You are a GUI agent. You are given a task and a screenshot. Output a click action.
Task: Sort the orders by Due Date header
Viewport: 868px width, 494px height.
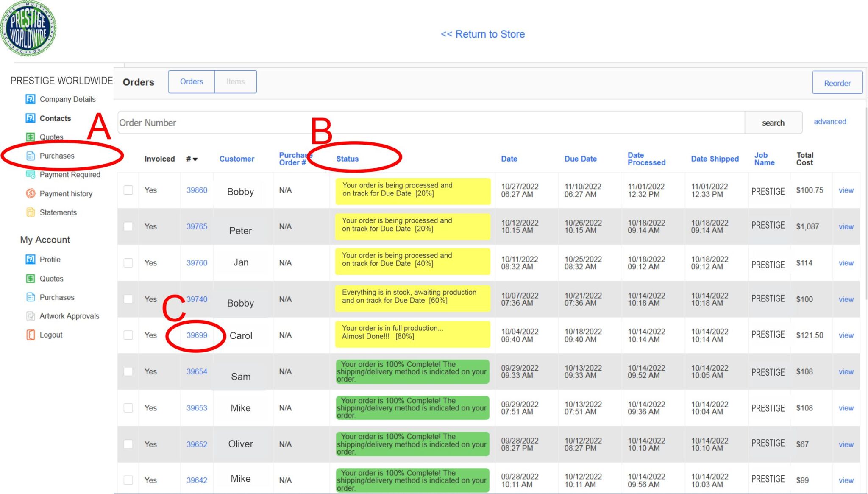click(580, 159)
